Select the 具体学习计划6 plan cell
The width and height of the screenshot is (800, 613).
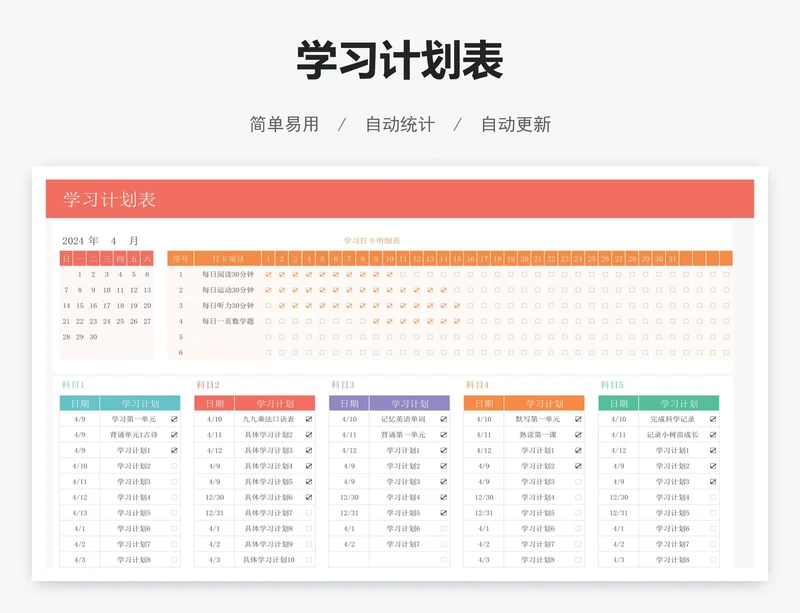(x=268, y=497)
